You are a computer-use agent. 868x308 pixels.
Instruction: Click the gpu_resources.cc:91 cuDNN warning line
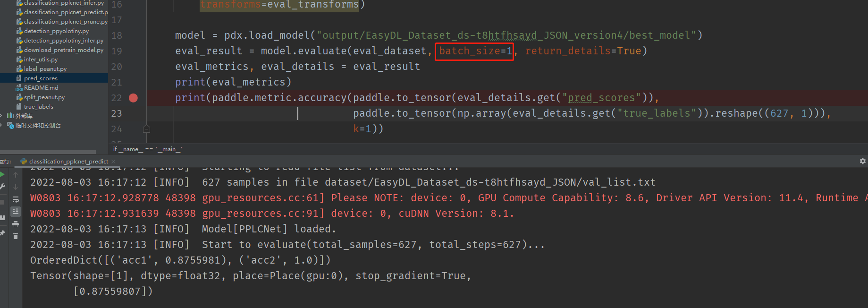[x=272, y=214]
